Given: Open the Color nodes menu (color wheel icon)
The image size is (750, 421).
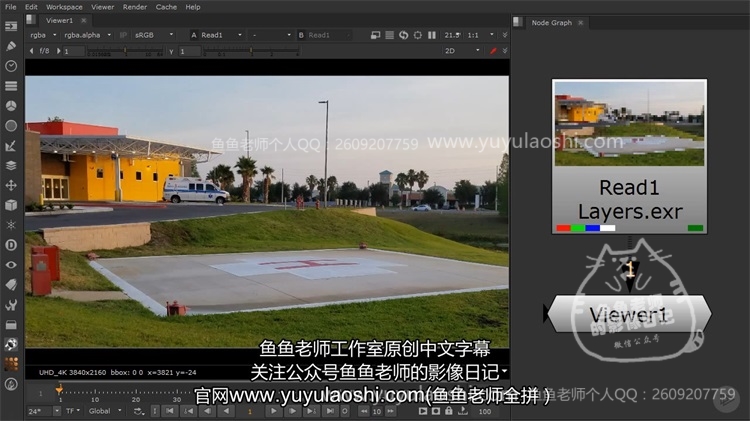Looking at the screenshot, I should [11, 106].
